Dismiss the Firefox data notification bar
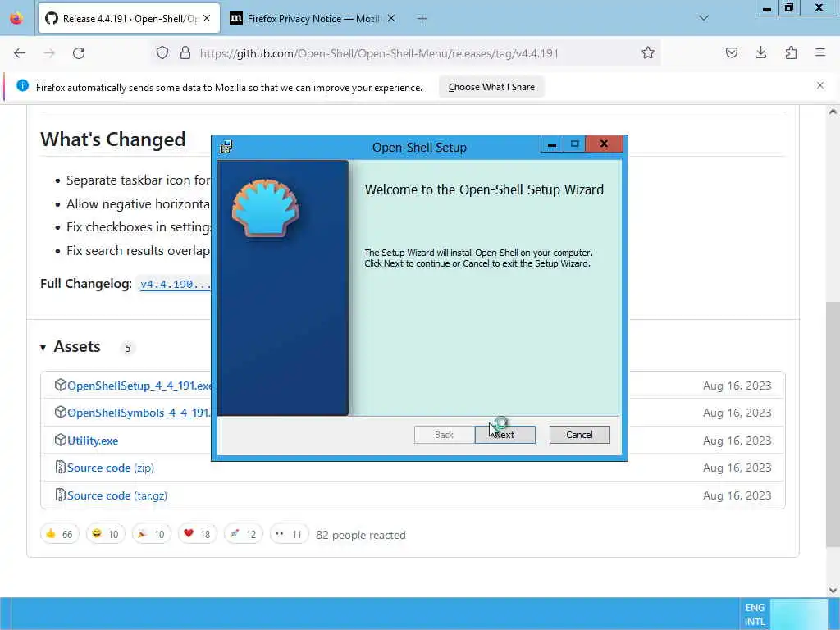 click(819, 85)
